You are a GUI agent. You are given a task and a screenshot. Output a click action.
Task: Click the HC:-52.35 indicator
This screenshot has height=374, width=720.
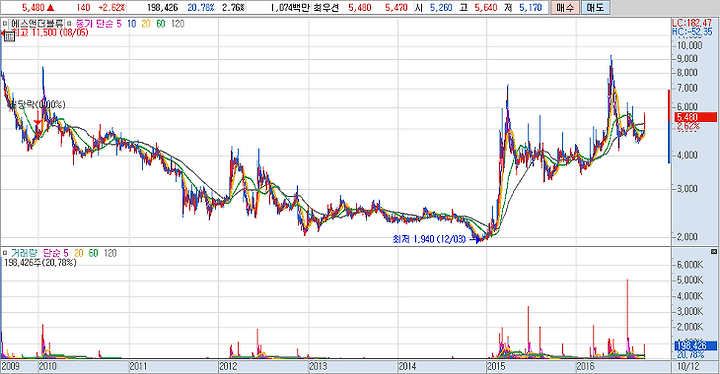[692, 32]
